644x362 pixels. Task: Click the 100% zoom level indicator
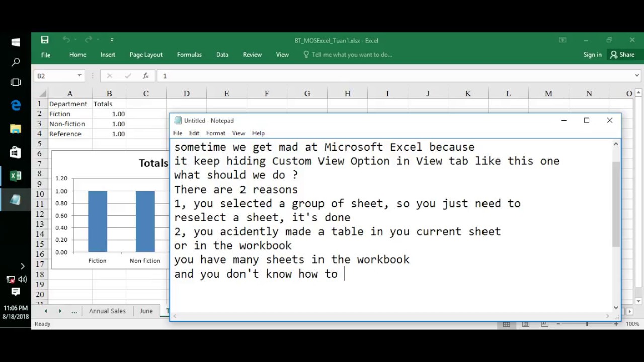tap(632, 324)
